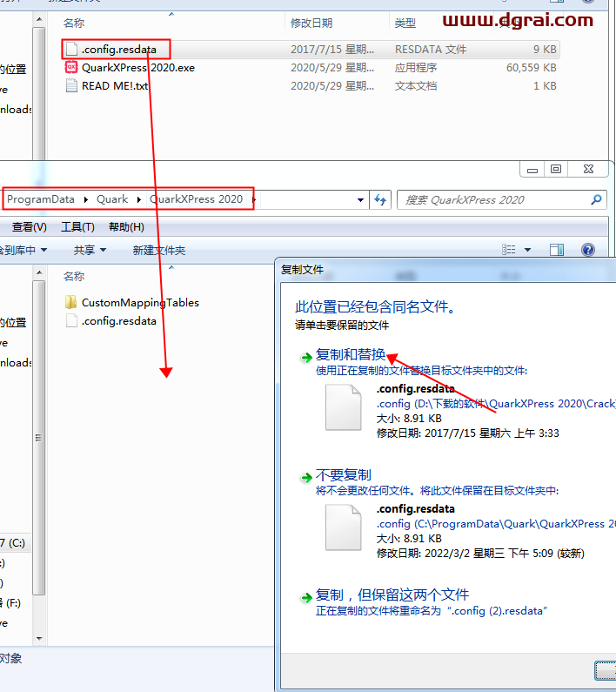The image size is (616, 692).
Task: Click scroll down arrow in lower nav pane
Action: [x=39, y=639]
